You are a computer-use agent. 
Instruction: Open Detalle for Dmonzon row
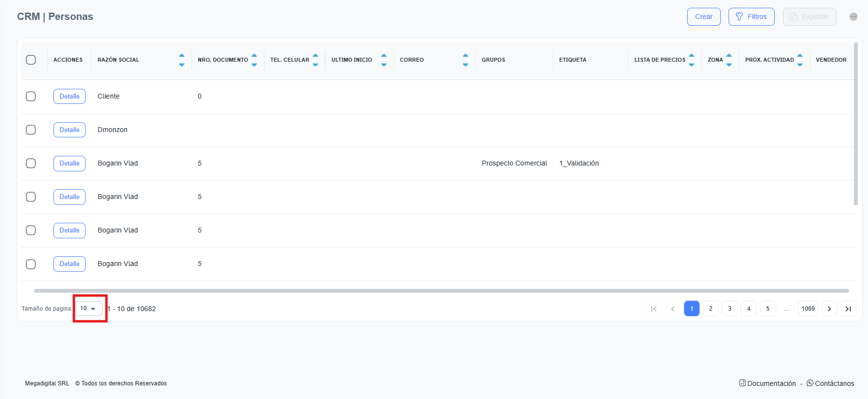(69, 130)
